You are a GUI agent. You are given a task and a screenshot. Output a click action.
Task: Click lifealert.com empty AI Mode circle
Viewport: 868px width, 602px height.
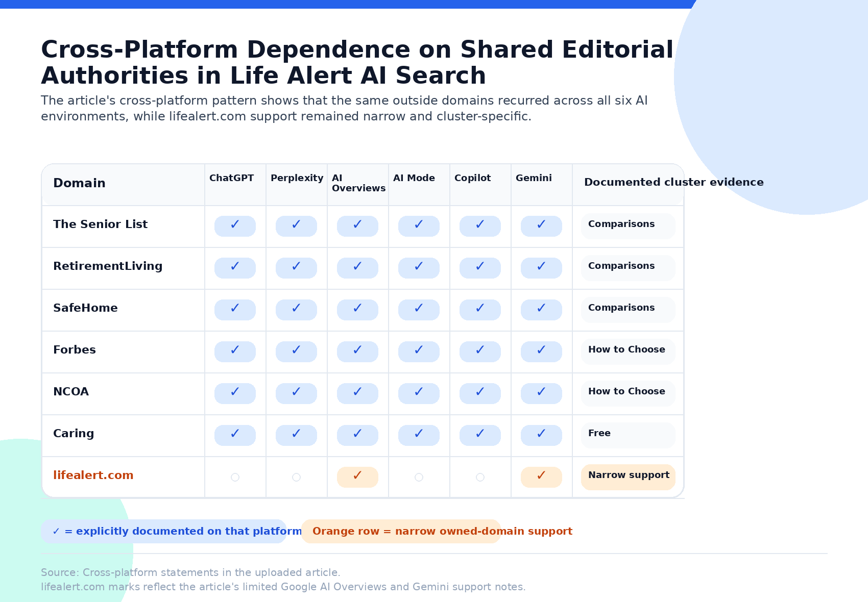(x=419, y=477)
